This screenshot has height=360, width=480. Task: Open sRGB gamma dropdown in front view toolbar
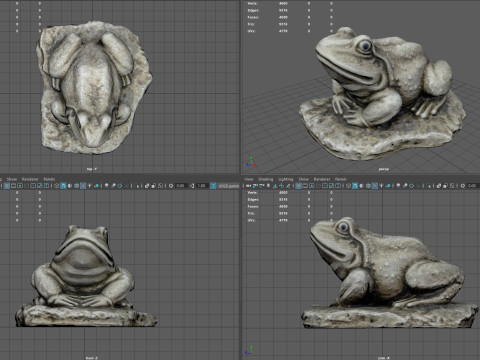point(229,186)
